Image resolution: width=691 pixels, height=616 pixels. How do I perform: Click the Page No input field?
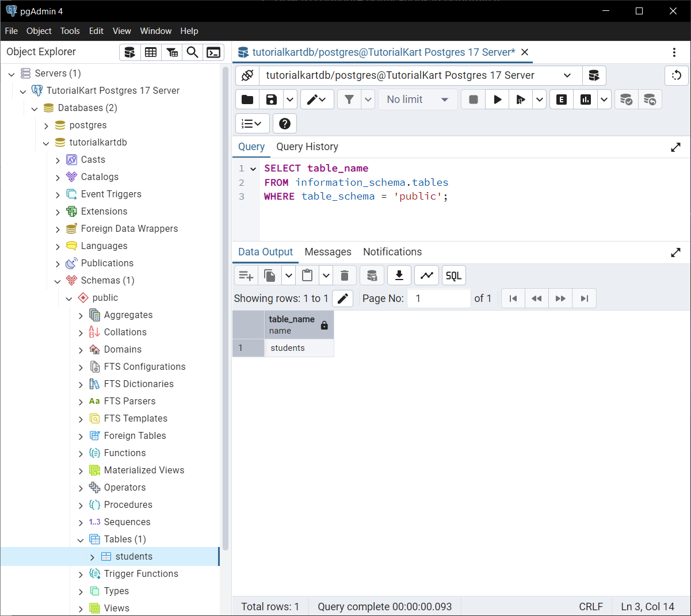click(439, 299)
